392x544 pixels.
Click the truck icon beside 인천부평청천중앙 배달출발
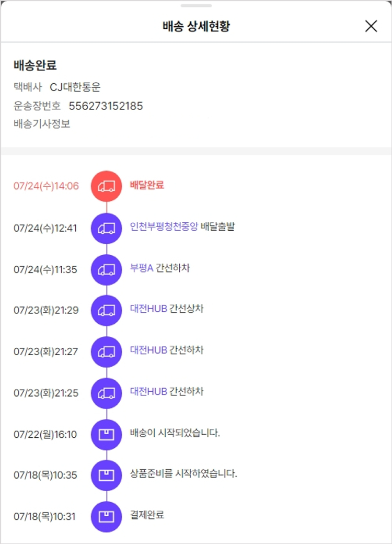[x=107, y=228]
